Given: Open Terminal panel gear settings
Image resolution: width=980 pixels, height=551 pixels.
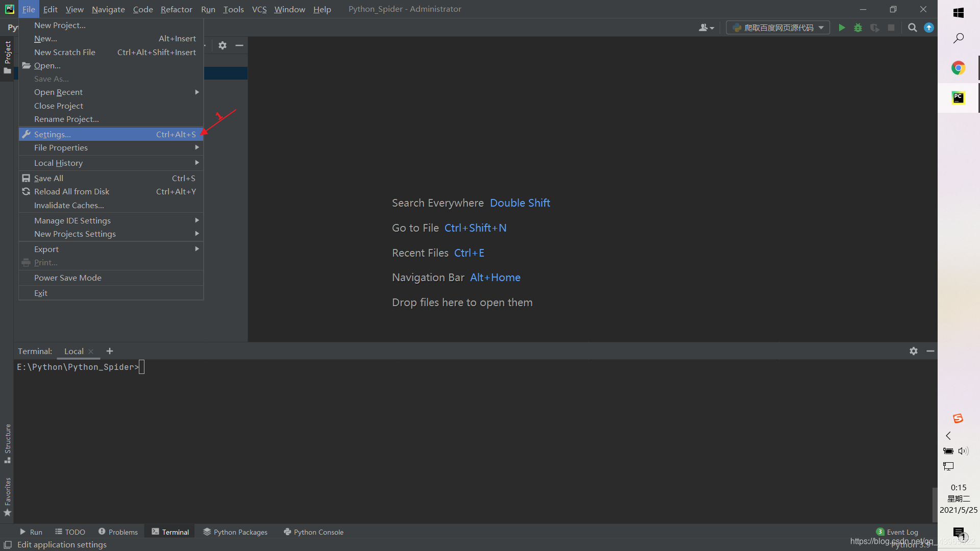Looking at the screenshot, I should coord(914,351).
